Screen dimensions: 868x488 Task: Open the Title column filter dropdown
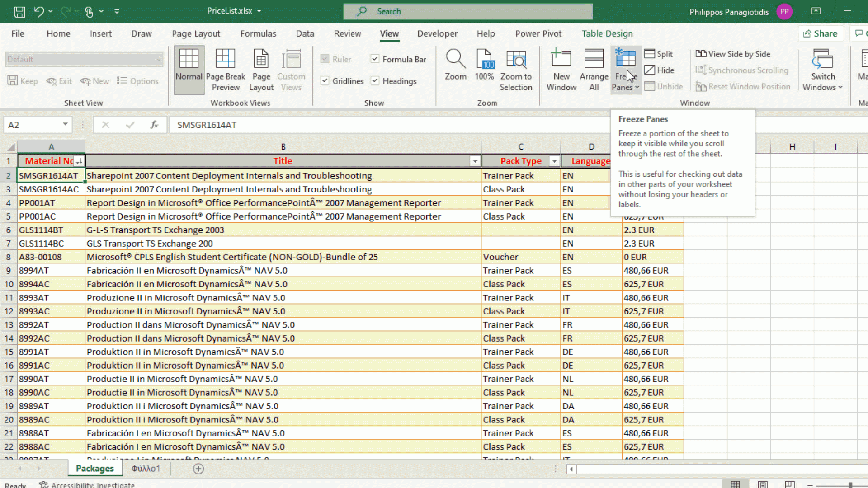click(x=475, y=161)
